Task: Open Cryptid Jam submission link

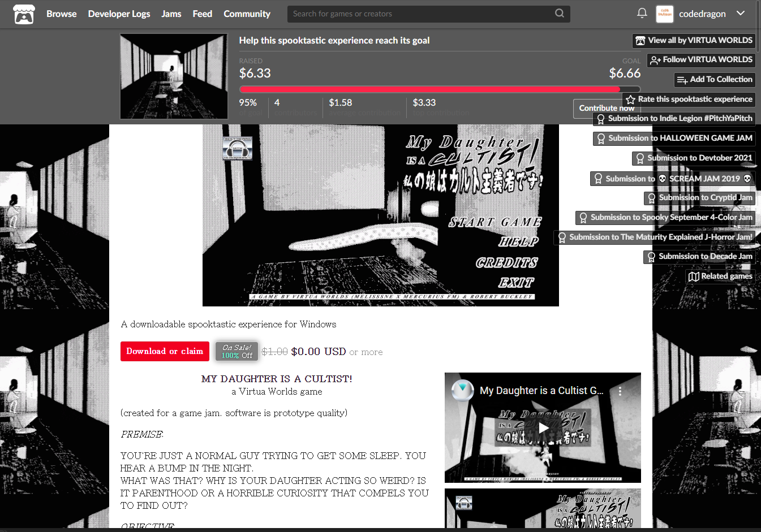Action: coord(700,198)
